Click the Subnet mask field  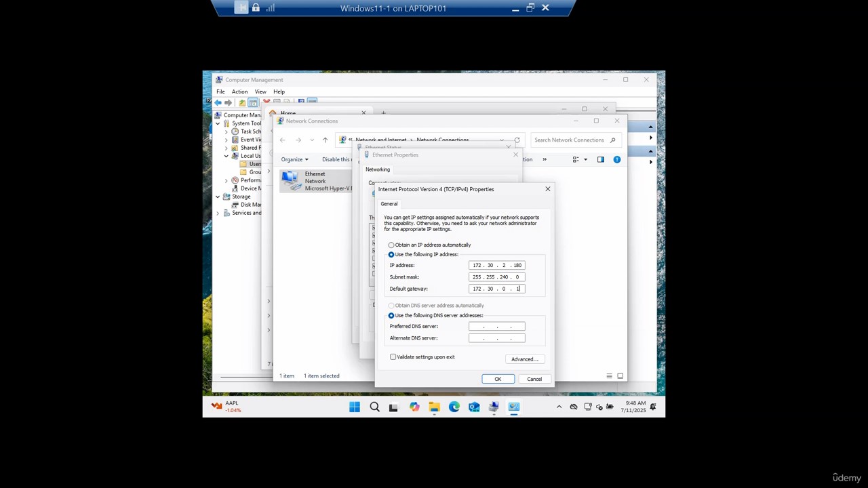[x=496, y=277]
